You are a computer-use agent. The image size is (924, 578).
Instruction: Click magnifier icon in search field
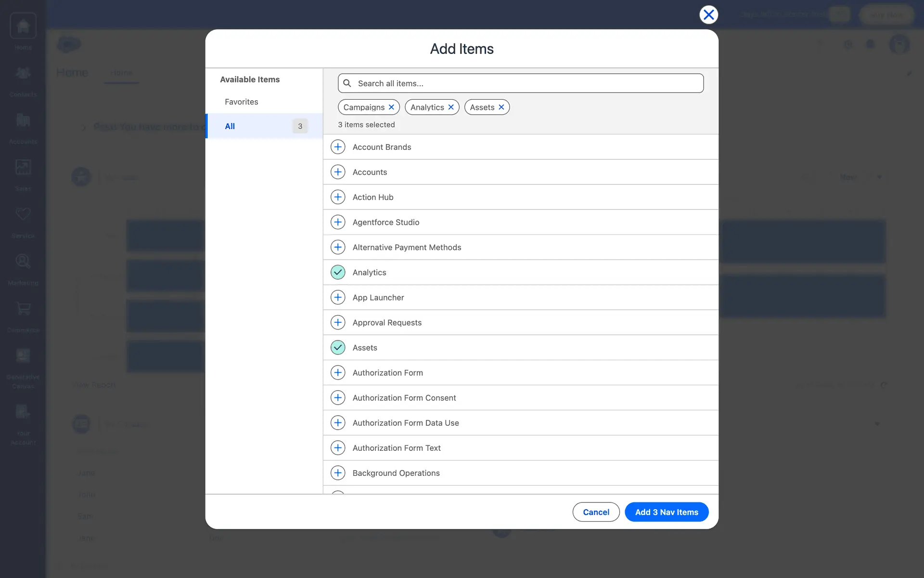pos(347,83)
